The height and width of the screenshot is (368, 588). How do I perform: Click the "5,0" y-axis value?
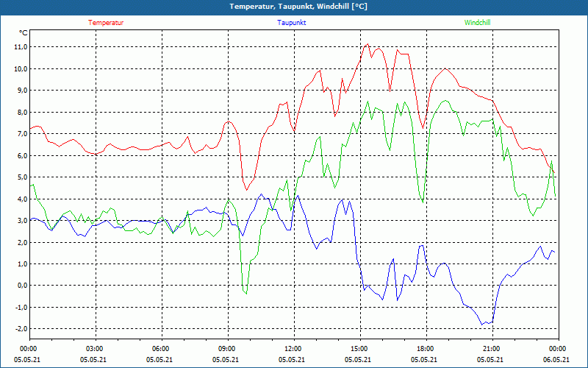tap(22, 177)
